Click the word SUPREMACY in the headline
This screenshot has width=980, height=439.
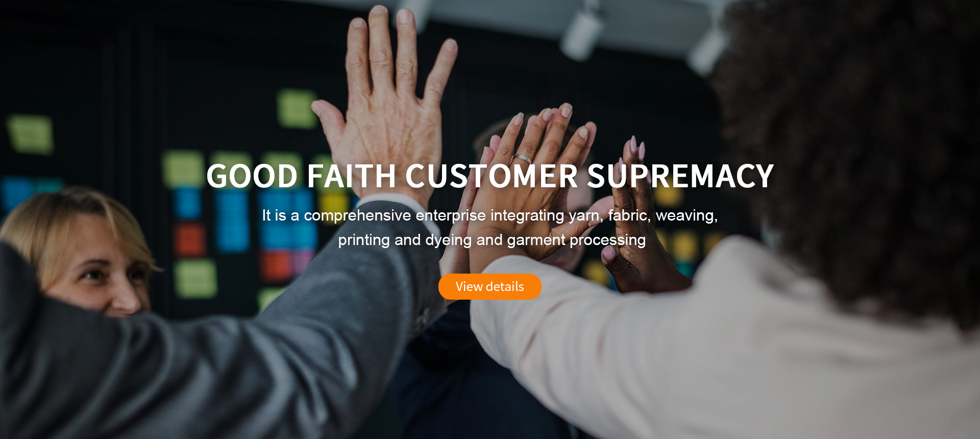click(680, 176)
